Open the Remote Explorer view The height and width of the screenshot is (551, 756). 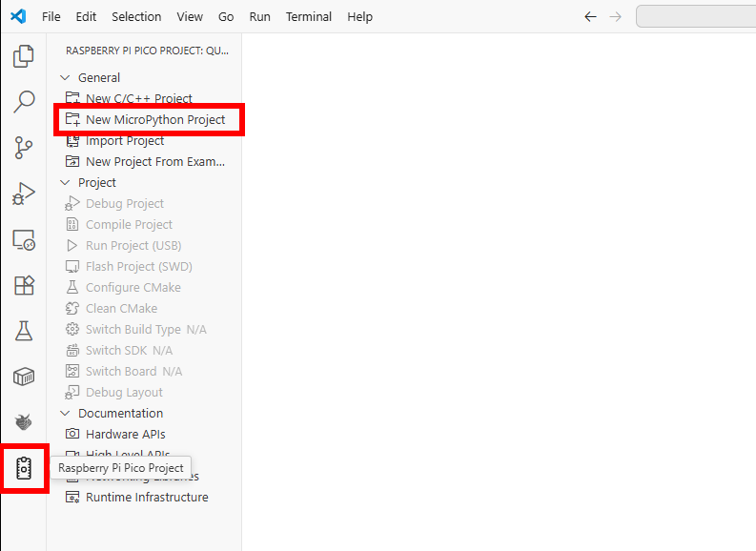[x=23, y=239]
